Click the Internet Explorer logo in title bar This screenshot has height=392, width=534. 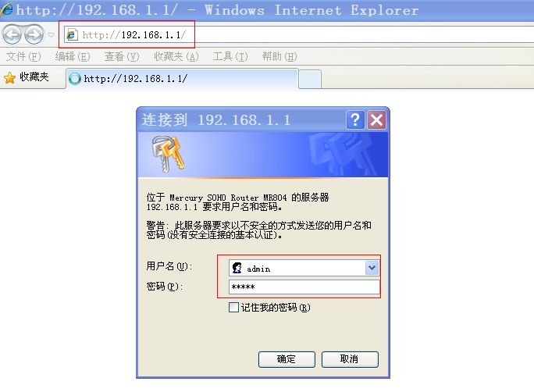coord(6,9)
